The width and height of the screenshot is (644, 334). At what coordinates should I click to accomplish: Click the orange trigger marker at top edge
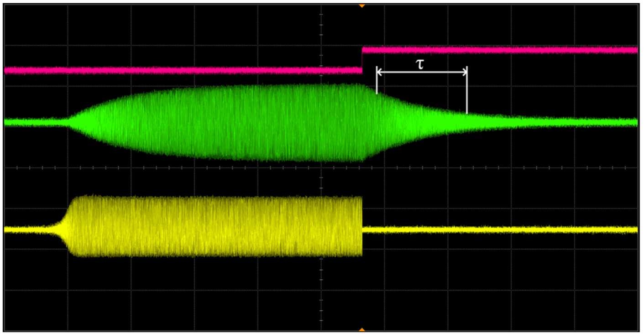point(362,6)
